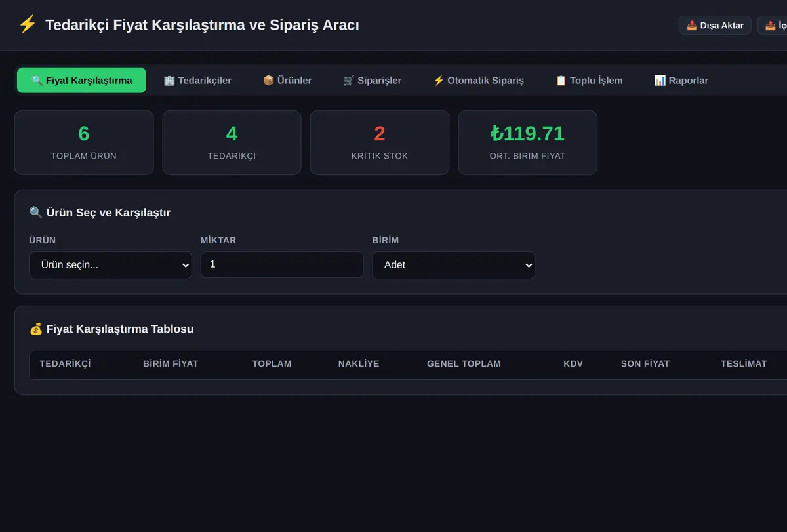Open the Birim dropdown showing Adet
787x532 pixels.
point(454,265)
